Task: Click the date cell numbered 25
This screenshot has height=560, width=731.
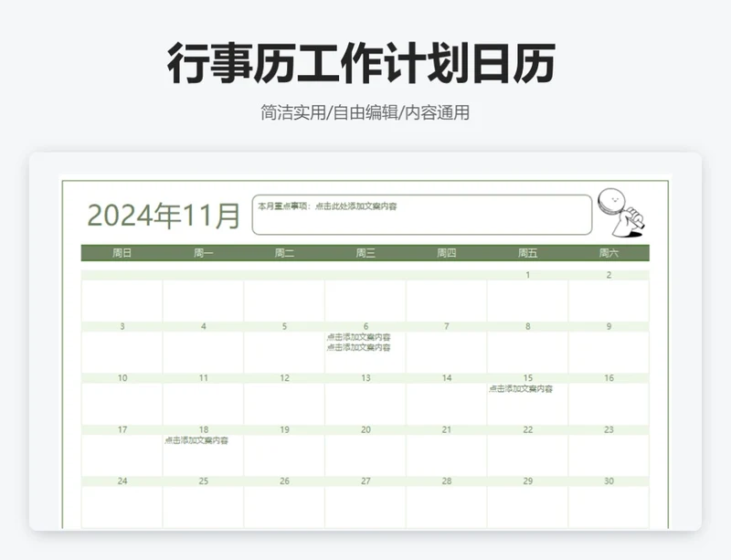Action: pos(203,481)
